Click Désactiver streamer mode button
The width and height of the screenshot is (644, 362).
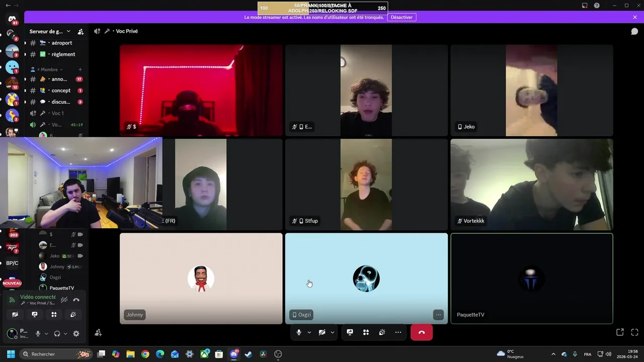pyautogui.click(x=401, y=17)
